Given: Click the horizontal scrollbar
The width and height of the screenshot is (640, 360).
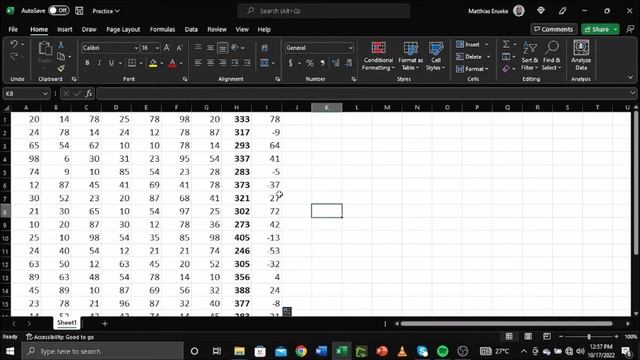Looking at the screenshot, I should click(x=506, y=324).
